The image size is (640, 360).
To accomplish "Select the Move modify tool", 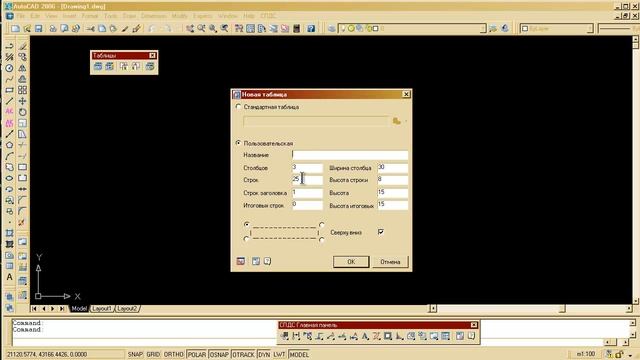I will coord(22,101).
